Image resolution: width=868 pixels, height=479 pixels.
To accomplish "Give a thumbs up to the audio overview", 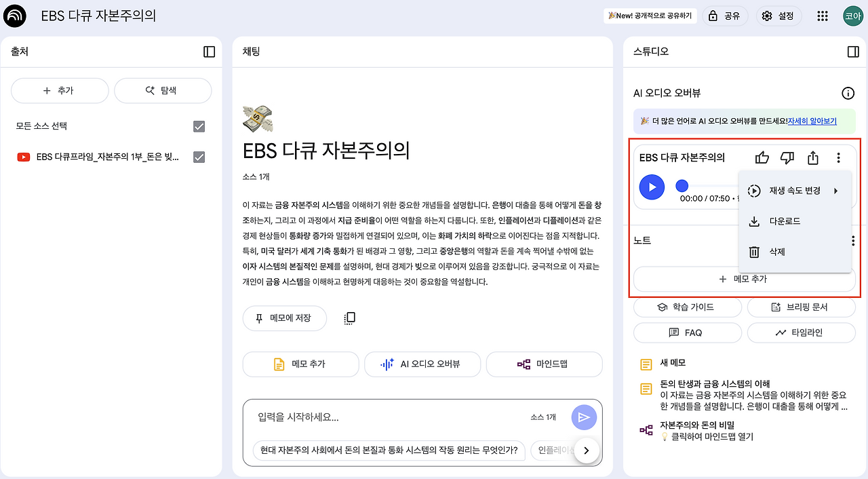I will tap(762, 157).
